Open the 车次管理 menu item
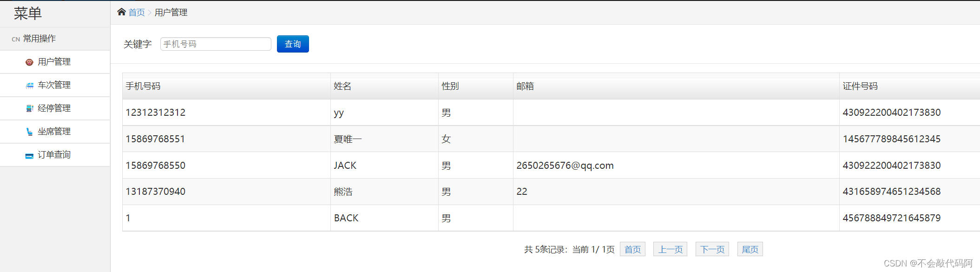The width and height of the screenshot is (980, 272). tap(55, 85)
